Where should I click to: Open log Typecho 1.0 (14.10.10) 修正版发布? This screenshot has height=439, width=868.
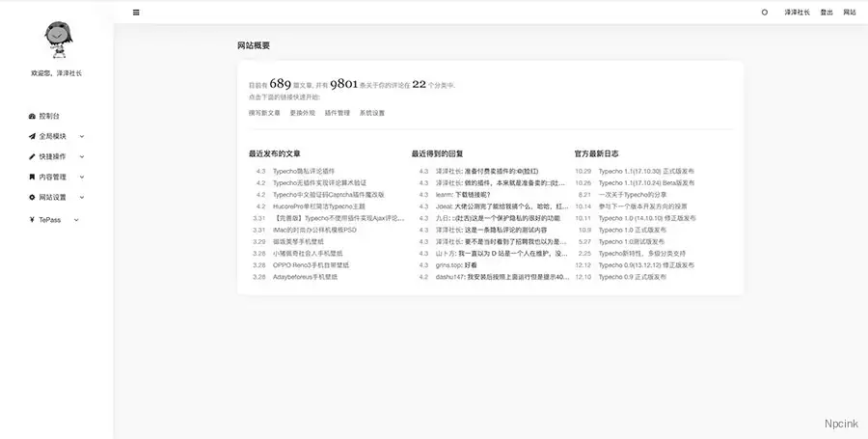647,218
